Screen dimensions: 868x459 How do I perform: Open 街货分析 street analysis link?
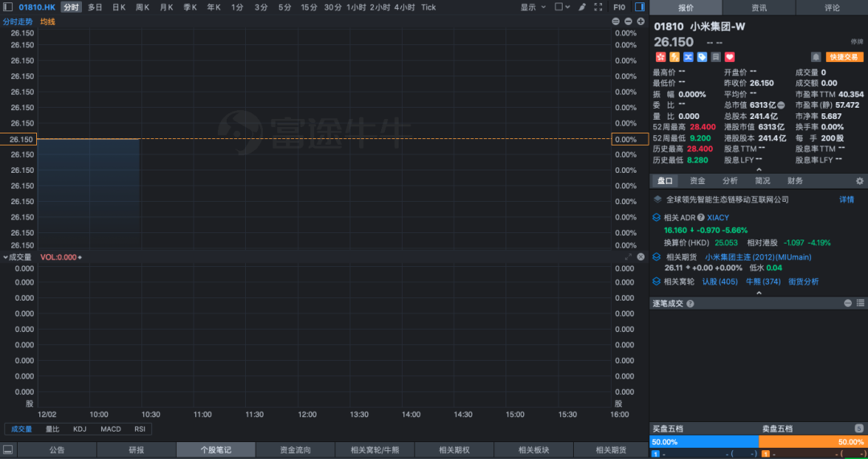pyautogui.click(x=803, y=281)
